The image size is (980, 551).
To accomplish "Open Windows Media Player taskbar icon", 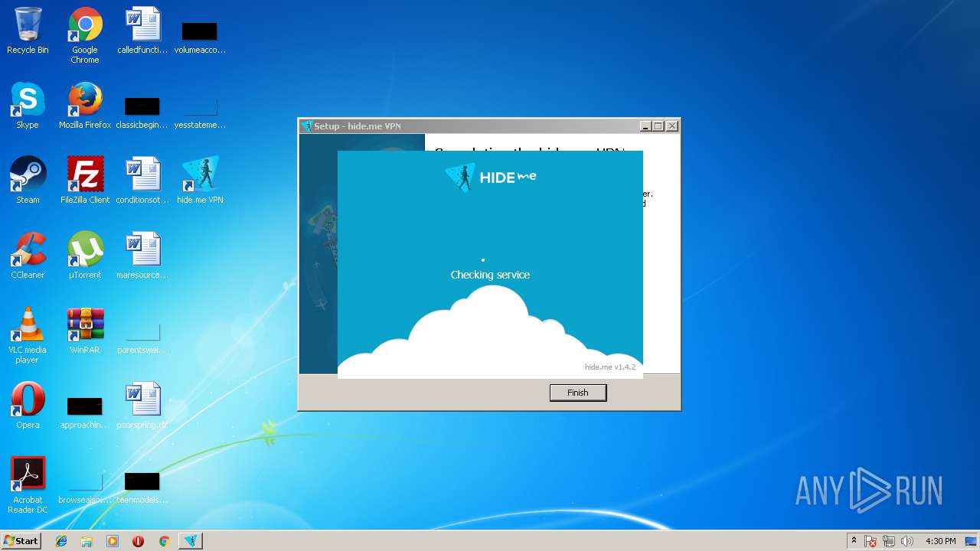I will [113, 541].
